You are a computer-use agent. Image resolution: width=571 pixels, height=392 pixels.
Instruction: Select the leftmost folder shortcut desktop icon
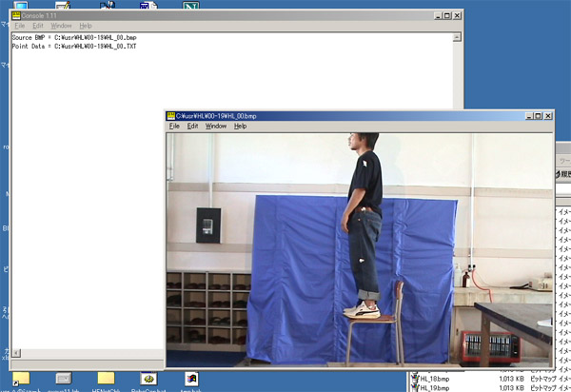(20, 379)
